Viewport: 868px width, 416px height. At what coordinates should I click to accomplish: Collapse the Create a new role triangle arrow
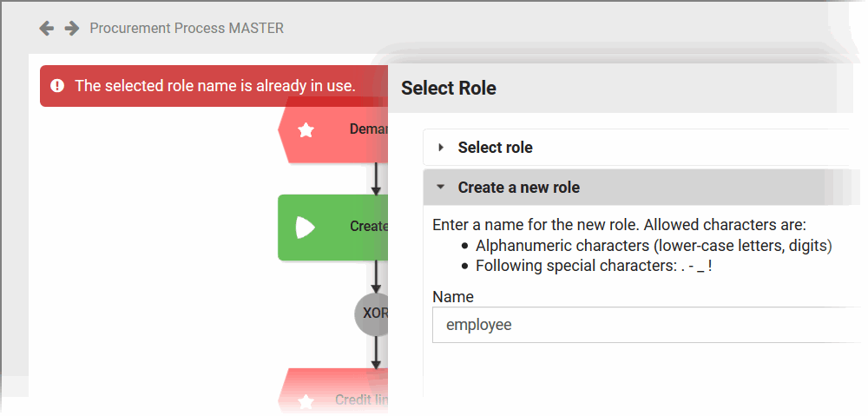[x=441, y=188]
